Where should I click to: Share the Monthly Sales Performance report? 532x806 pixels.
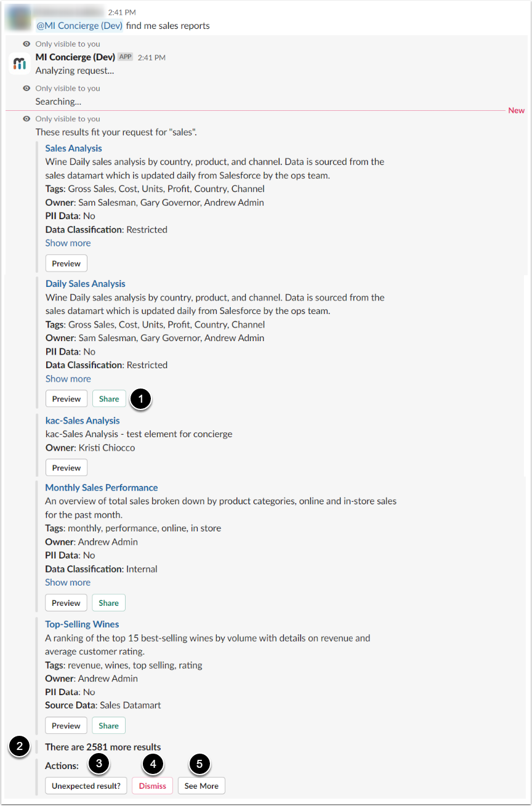click(x=109, y=603)
